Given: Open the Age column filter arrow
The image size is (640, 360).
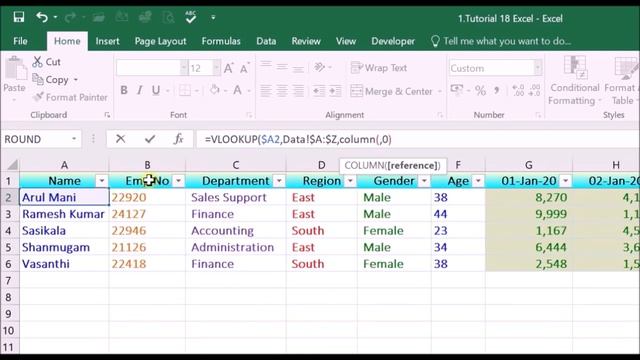Looking at the screenshot, I should pyautogui.click(x=478, y=181).
